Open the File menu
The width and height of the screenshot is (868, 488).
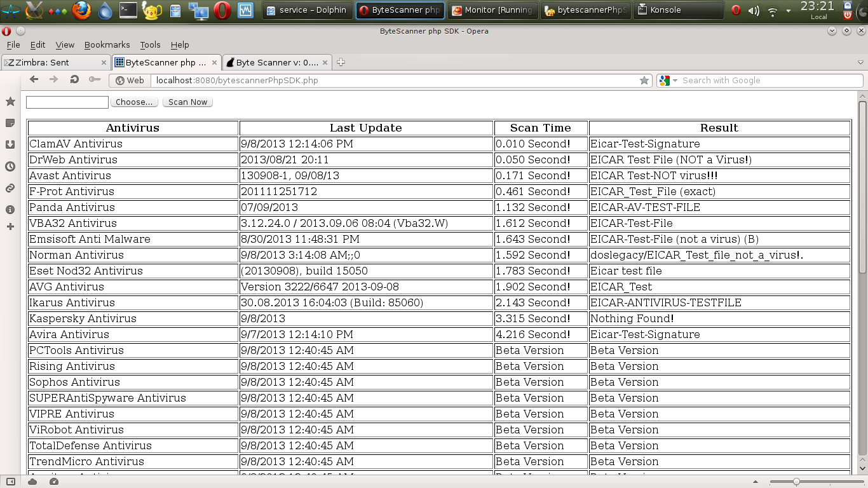pyautogui.click(x=13, y=44)
